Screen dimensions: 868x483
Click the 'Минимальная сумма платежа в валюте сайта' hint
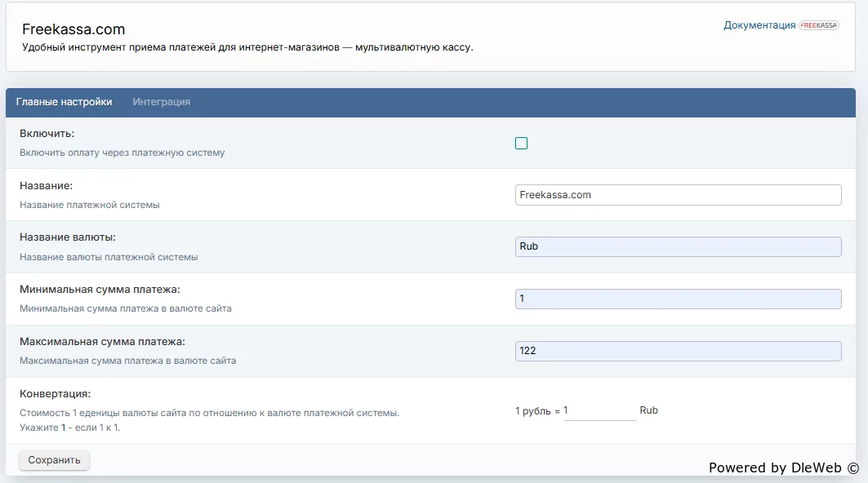[126, 308]
